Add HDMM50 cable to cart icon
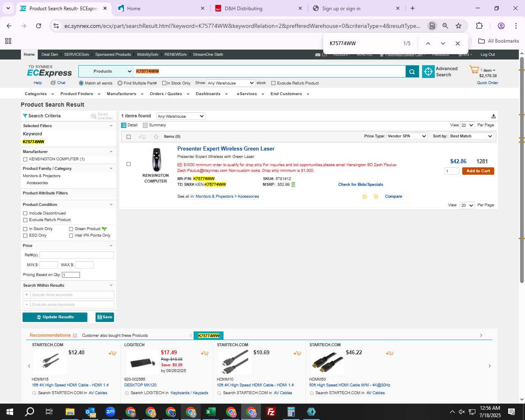 click(390, 353)
